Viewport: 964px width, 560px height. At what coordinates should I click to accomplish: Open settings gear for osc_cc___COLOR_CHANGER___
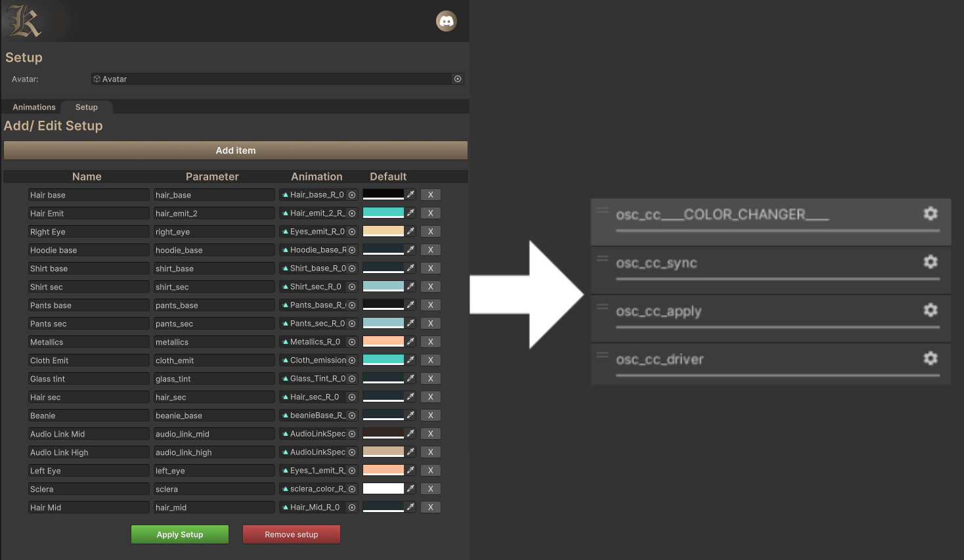tap(931, 213)
